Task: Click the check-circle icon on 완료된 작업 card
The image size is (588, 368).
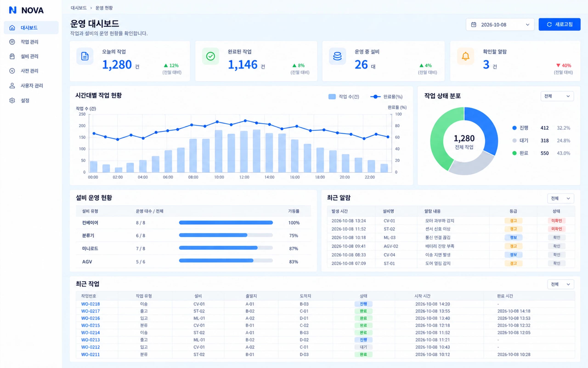Action: (210, 56)
